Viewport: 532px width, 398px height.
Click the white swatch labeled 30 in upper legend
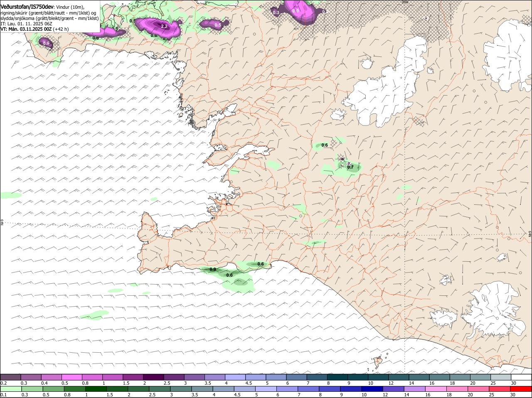pyautogui.click(x=521, y=377)
